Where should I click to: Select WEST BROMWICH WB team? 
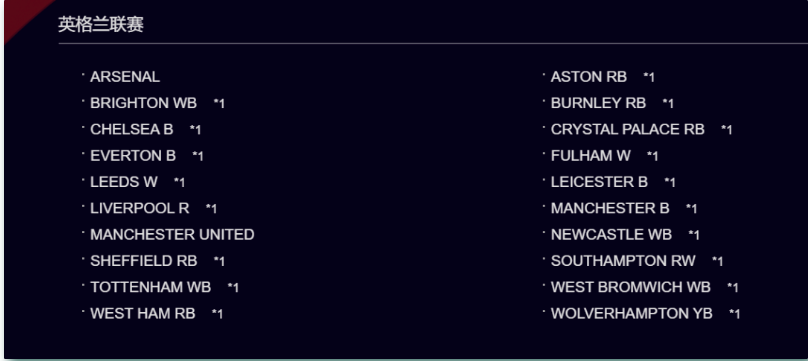pyautogui.click(x=631, y=287)
